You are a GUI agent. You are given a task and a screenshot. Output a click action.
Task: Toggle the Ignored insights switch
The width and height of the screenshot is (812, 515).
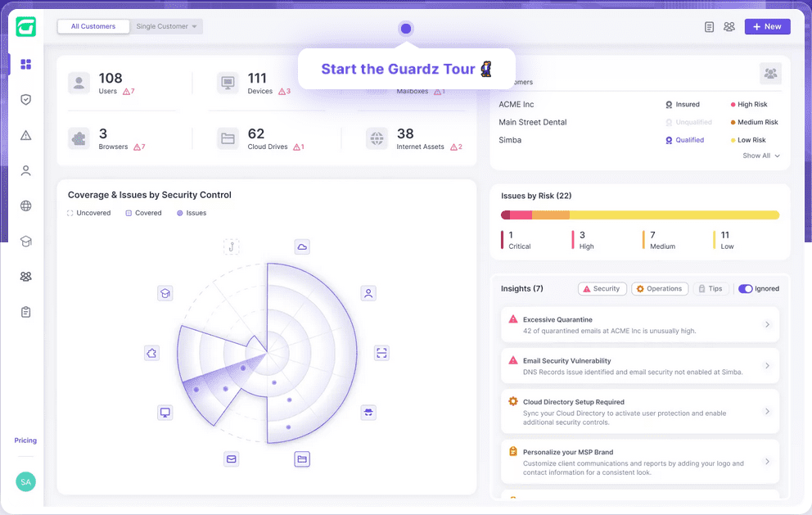pyautogui.click(x=745, y=288)
